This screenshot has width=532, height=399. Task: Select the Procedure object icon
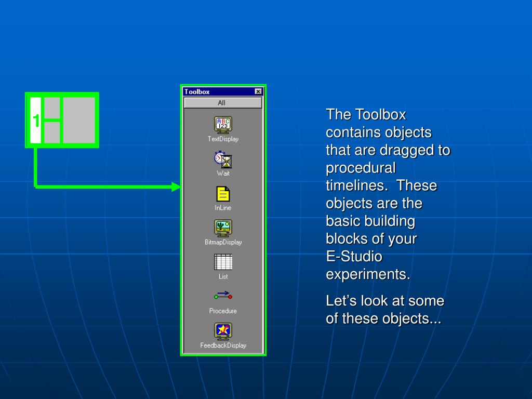pyautogui.click(x=223, y=295)
